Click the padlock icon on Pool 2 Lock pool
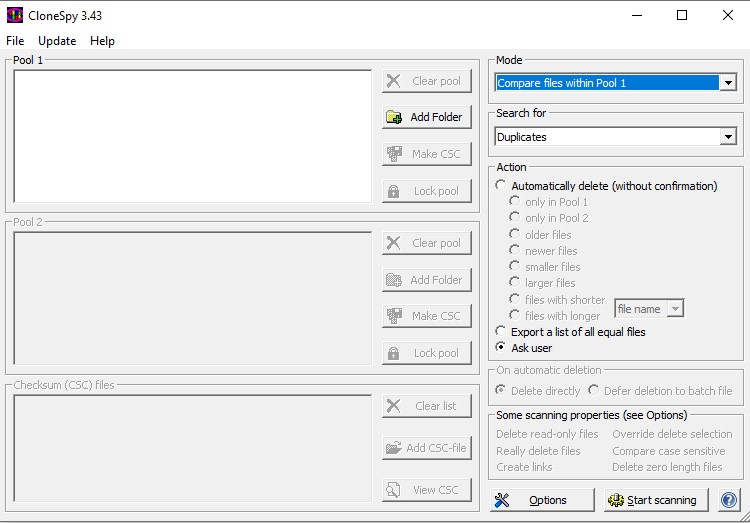750x523 pixels. pyautogui.click(x=393, y=353)
